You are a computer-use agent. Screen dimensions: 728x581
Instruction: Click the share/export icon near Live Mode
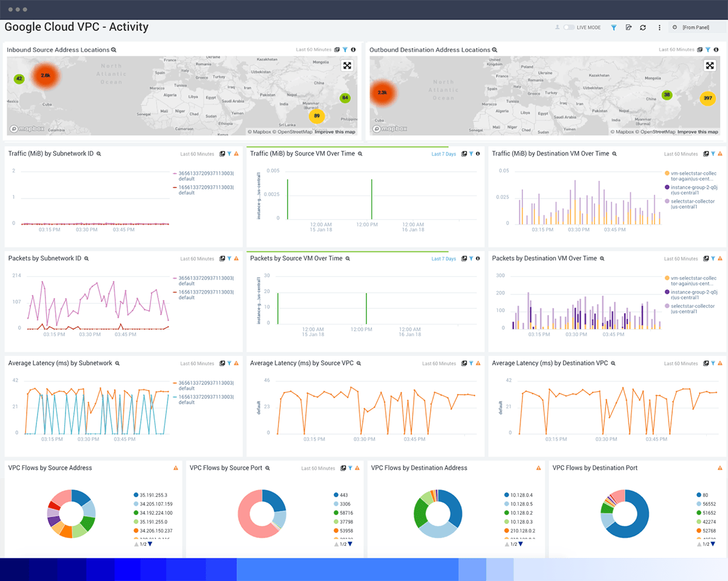point(629,27)
